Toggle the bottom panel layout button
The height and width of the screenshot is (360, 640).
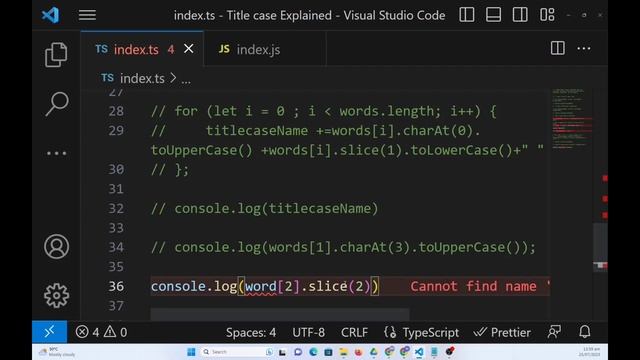click(493, 15)
